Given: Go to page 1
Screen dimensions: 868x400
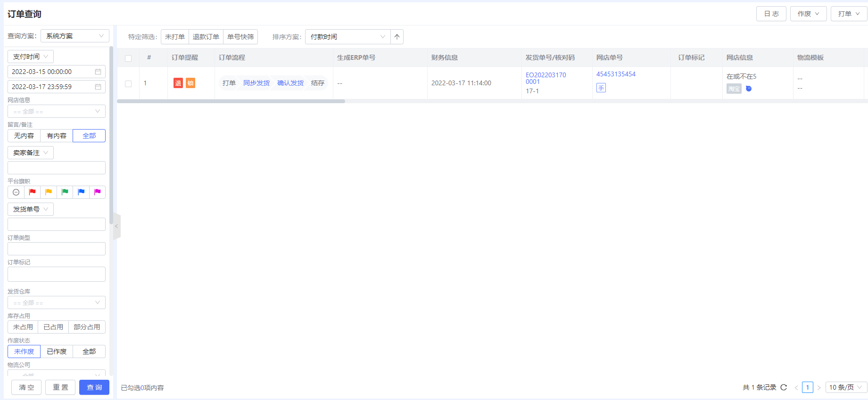Looking at the screenshot, I should (808, 387).
